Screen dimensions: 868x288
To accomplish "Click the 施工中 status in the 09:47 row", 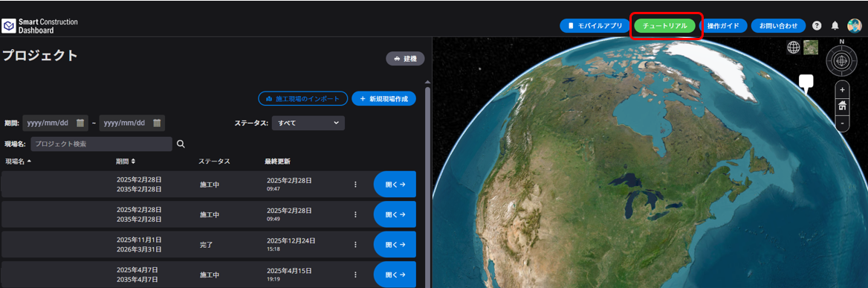I will 210,185.
